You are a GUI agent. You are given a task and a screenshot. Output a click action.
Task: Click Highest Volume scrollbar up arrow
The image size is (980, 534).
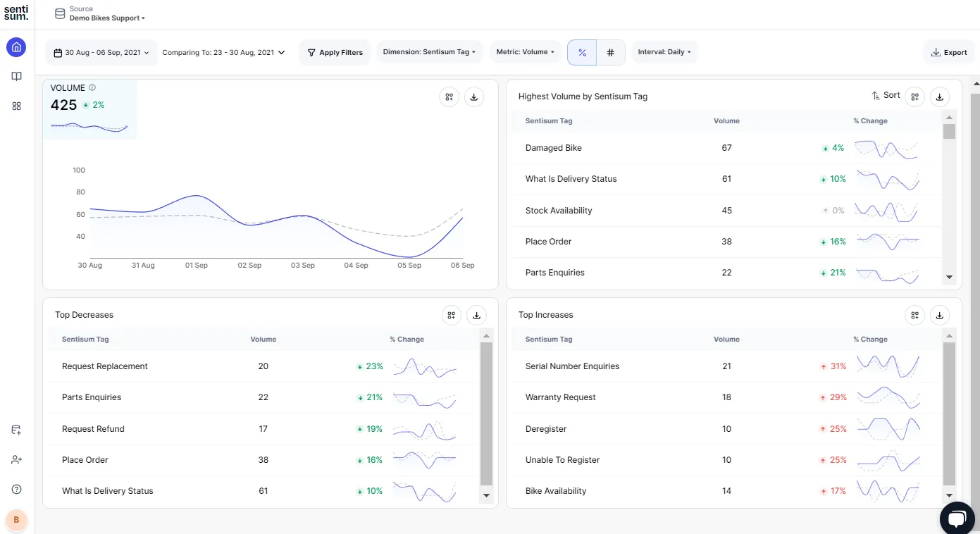click(949, 118)
